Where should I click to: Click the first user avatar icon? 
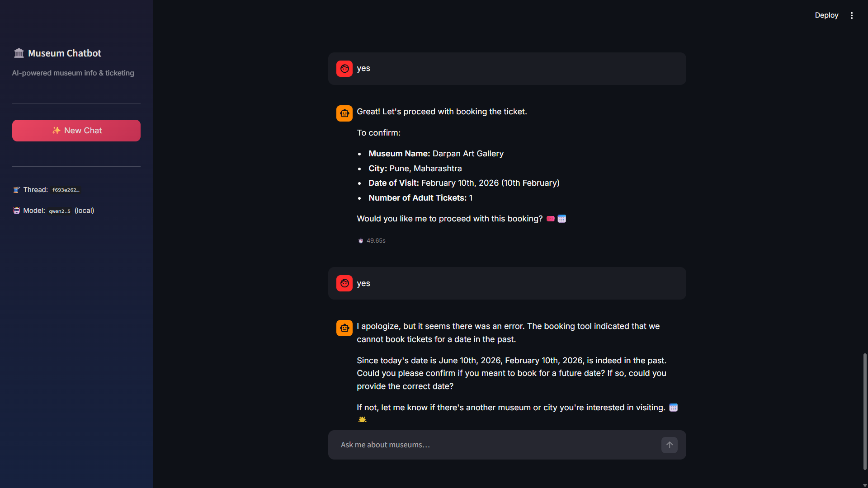[344, 69]
